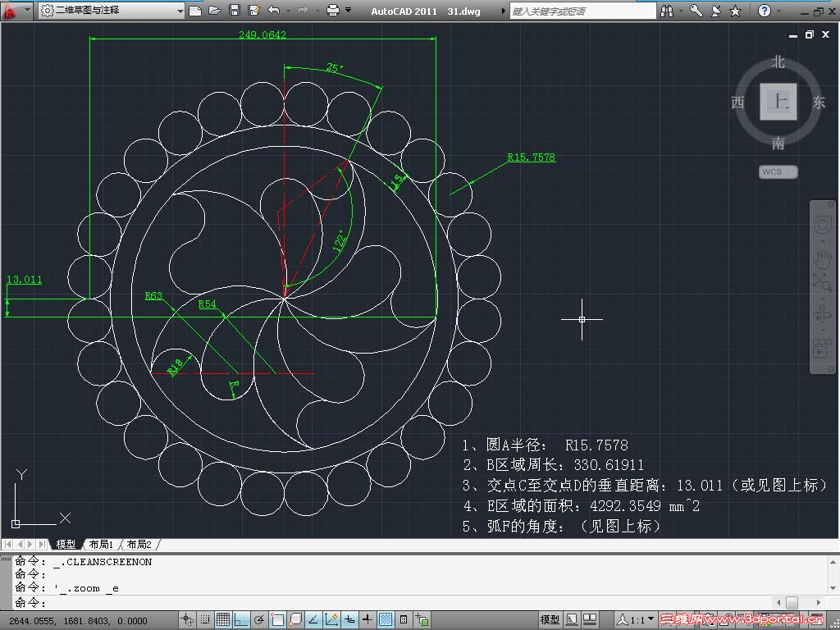Toggle Selection Cycling in status bar
The image size is (840, 630).
tap(422, 620)
